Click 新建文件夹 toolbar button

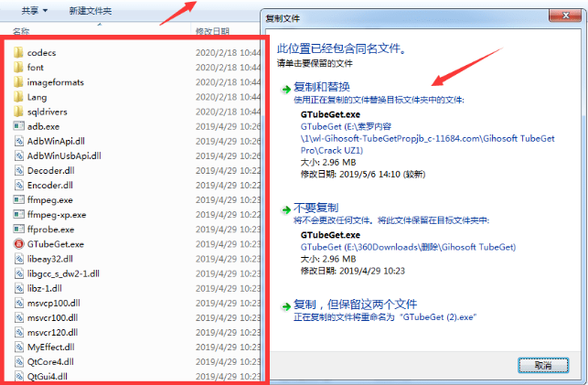[91, 11]
